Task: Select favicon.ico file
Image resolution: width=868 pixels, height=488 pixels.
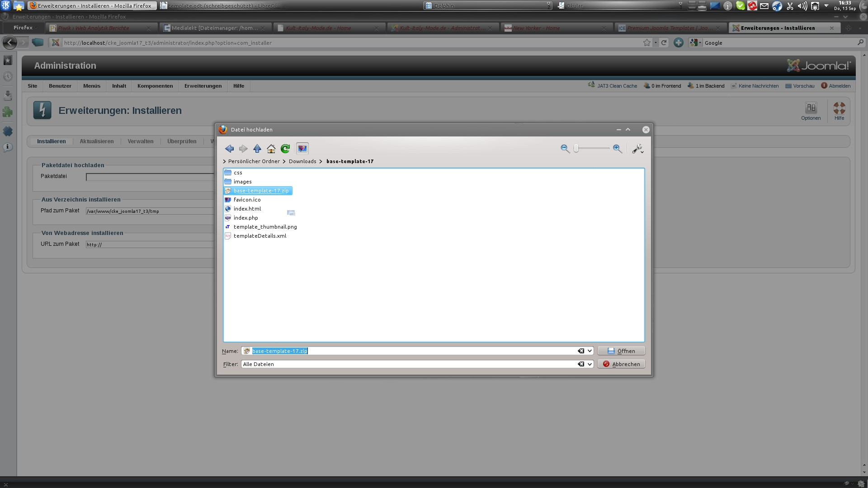Action: point(243,200)
